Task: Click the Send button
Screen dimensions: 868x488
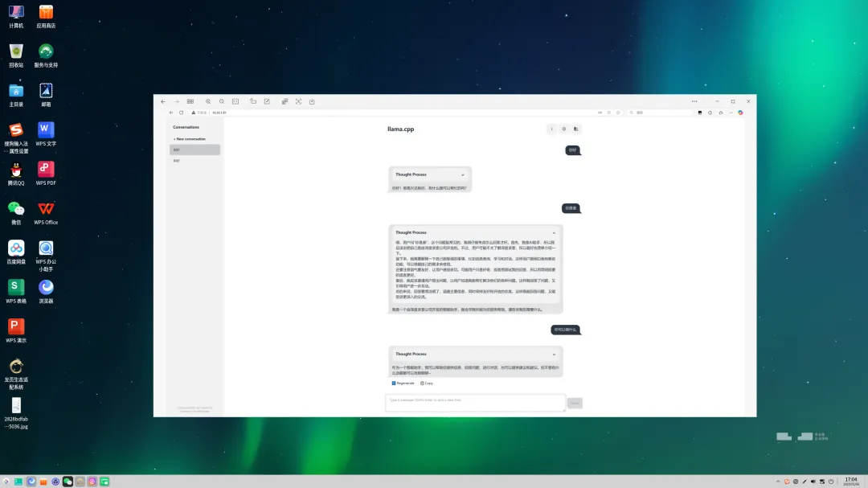Action: coord(575,403)
